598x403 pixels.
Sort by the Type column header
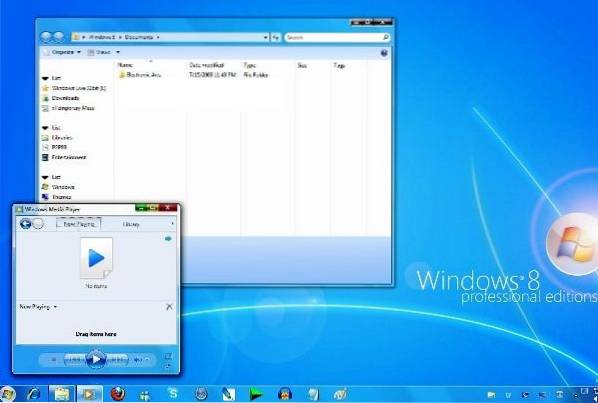pyautogui.click(x=249, y=66)
